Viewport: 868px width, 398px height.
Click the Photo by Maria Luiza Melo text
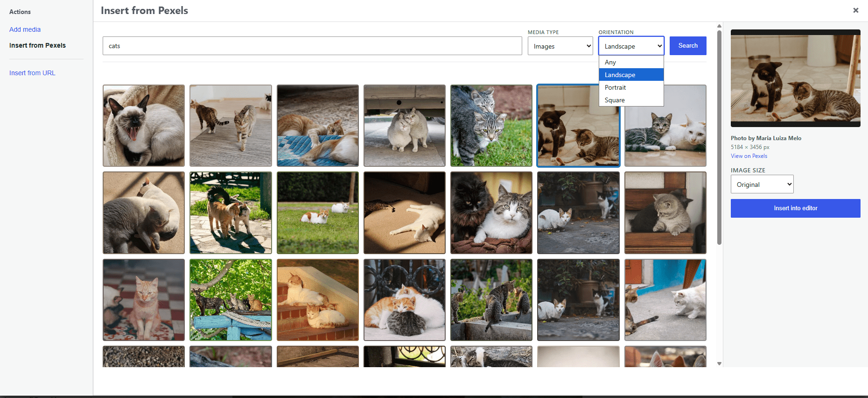click(x=766, y=138)
